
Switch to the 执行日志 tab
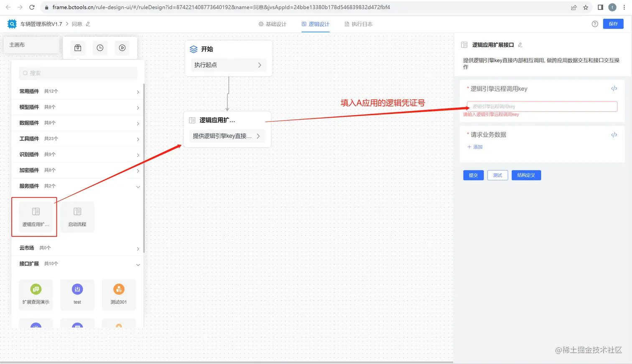359,24
